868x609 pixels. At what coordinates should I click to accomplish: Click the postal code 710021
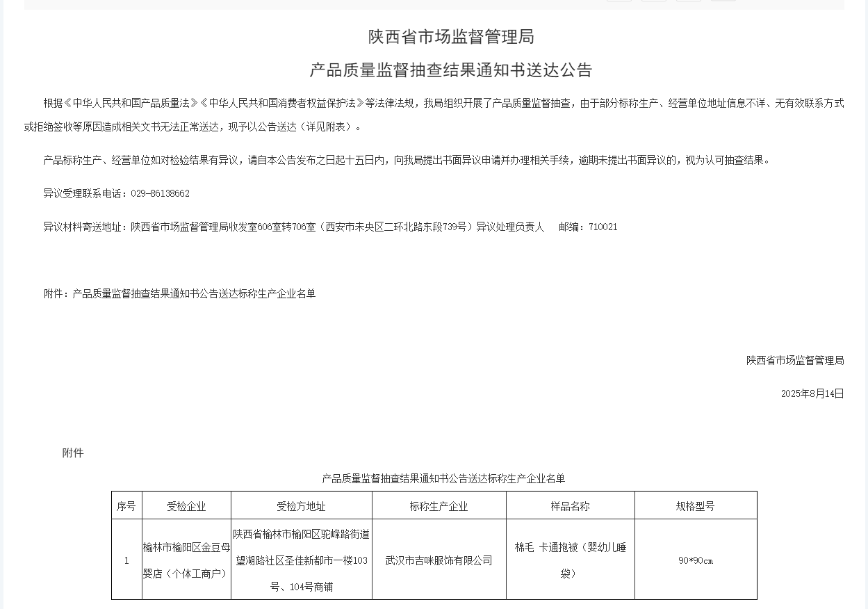(x=603, y=227)
